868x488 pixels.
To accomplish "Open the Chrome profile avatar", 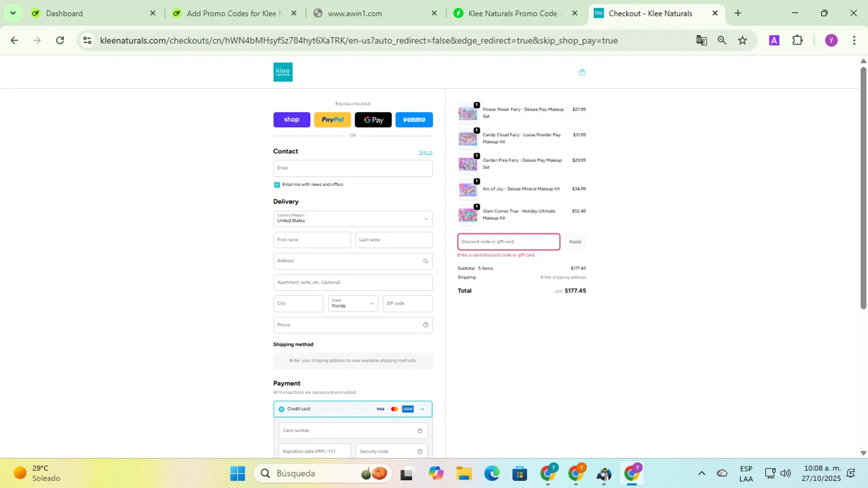I will (832, 41).
